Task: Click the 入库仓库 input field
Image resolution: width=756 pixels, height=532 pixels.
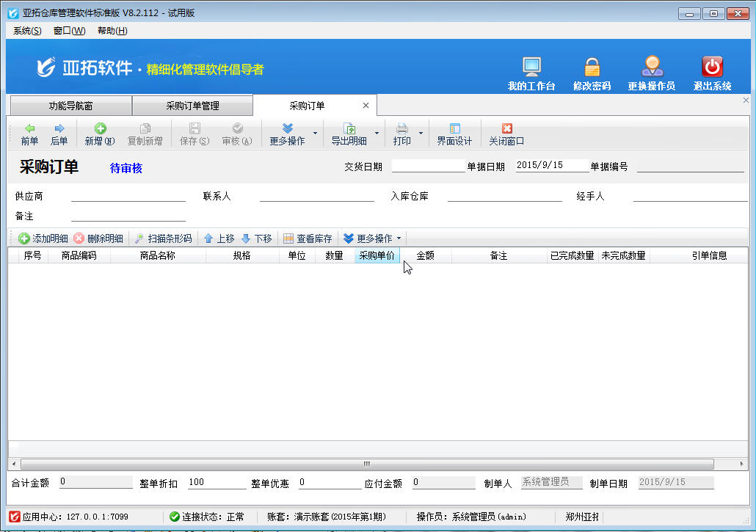Action: pyautogui.click(x=505, y=196)
